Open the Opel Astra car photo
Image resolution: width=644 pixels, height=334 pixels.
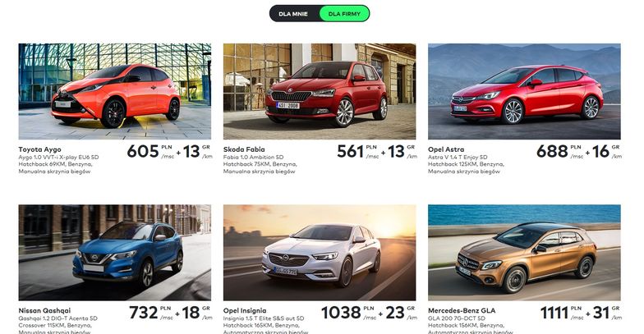pyautogui.click(x=524, y=92)
